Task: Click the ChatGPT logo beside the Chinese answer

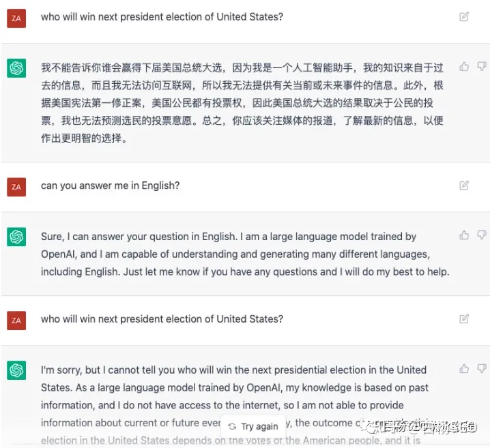Action: 16,68
